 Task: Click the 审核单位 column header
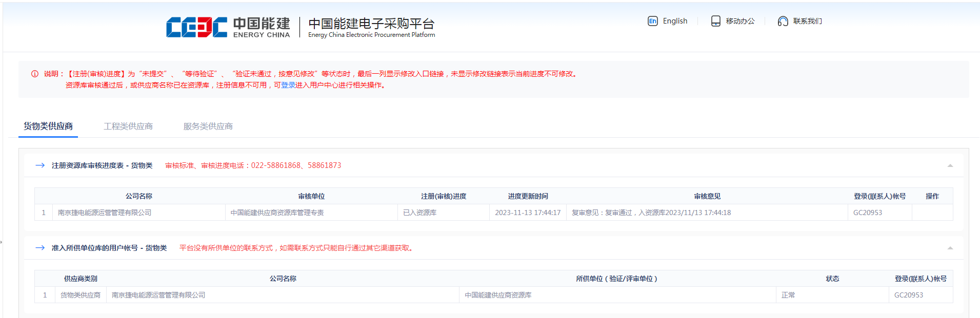(311, 196)
